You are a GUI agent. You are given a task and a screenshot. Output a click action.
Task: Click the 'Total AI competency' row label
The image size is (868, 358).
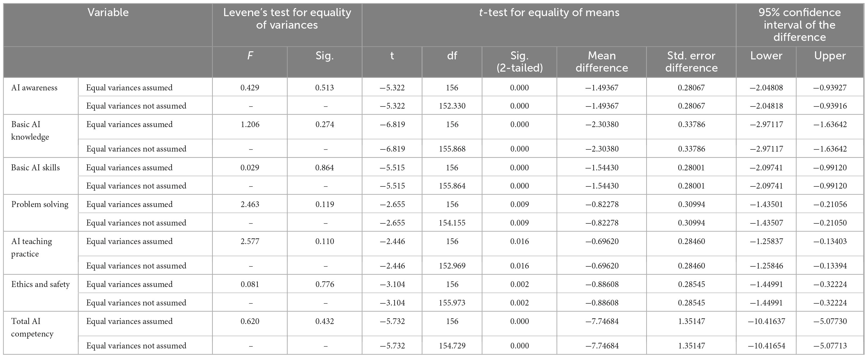32,328
